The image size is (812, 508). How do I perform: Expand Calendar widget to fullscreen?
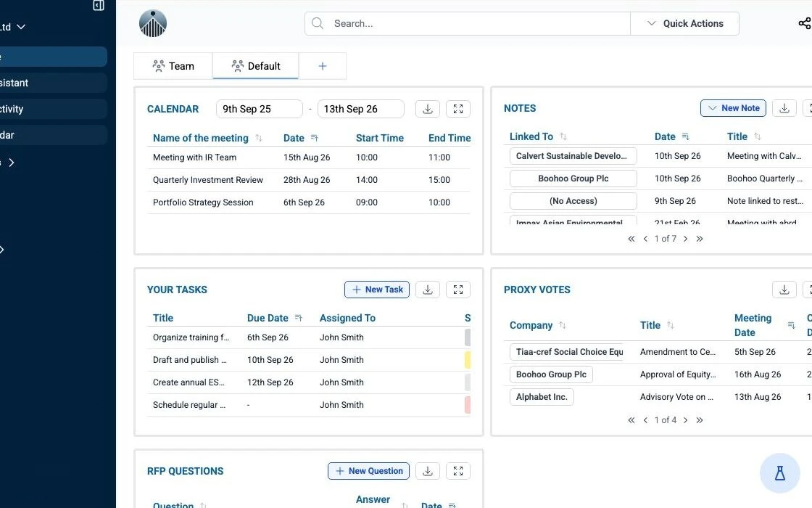pos(458,109)
